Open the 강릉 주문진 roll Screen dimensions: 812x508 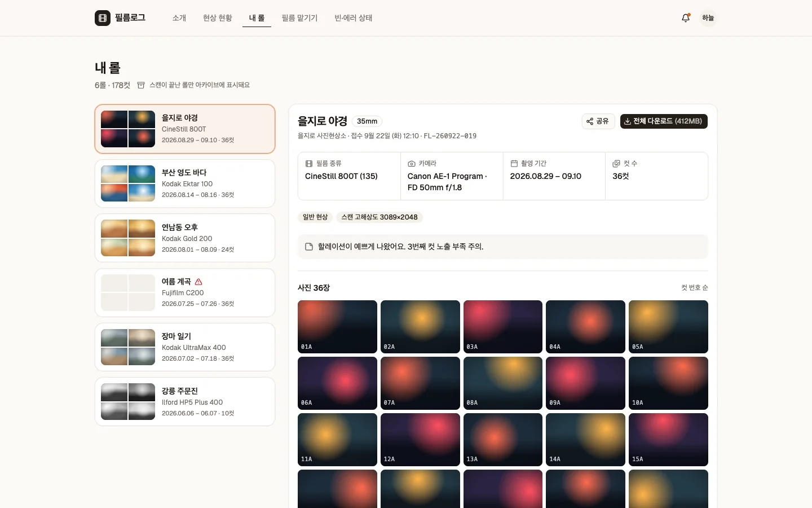[x=185, y=402]
